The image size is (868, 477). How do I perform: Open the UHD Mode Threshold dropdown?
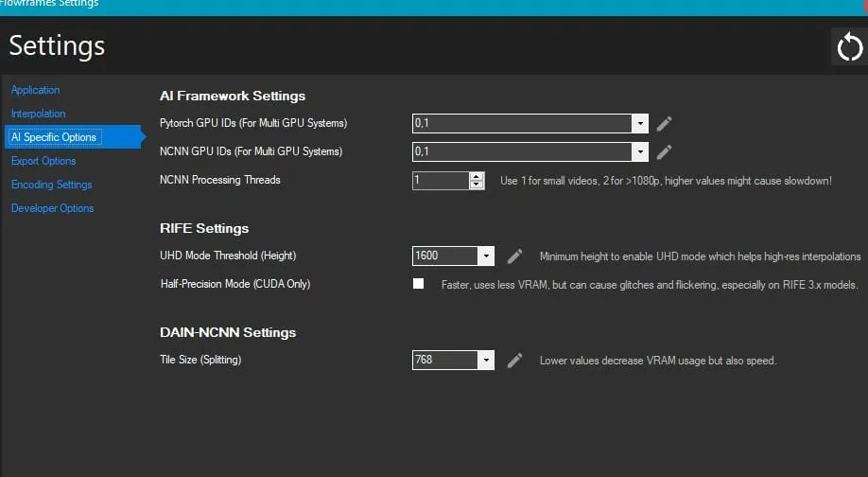pyautogui.click(x=485, y=256)
